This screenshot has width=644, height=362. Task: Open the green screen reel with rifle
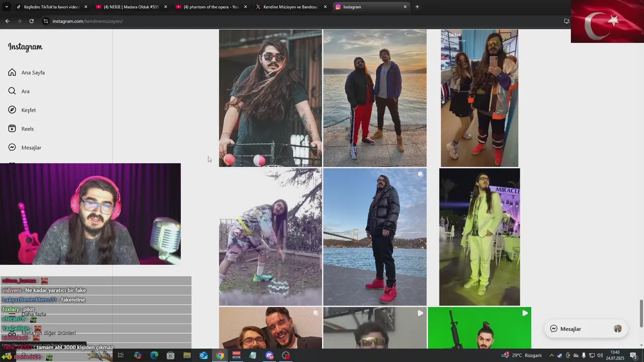coord(479,328)
